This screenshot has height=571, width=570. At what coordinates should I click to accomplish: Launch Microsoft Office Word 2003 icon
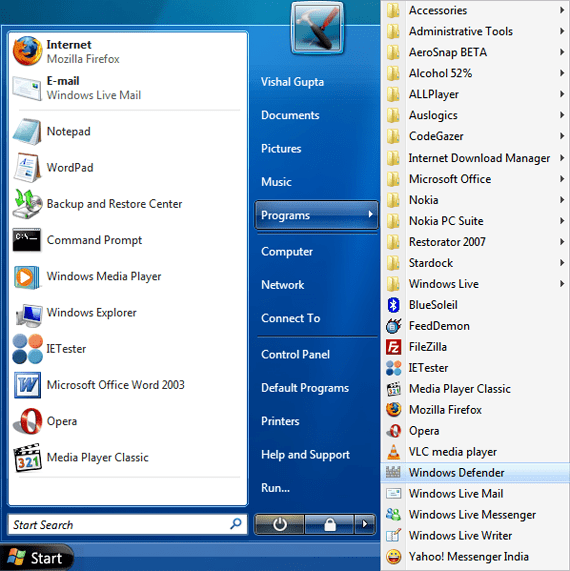coord(27,385)
